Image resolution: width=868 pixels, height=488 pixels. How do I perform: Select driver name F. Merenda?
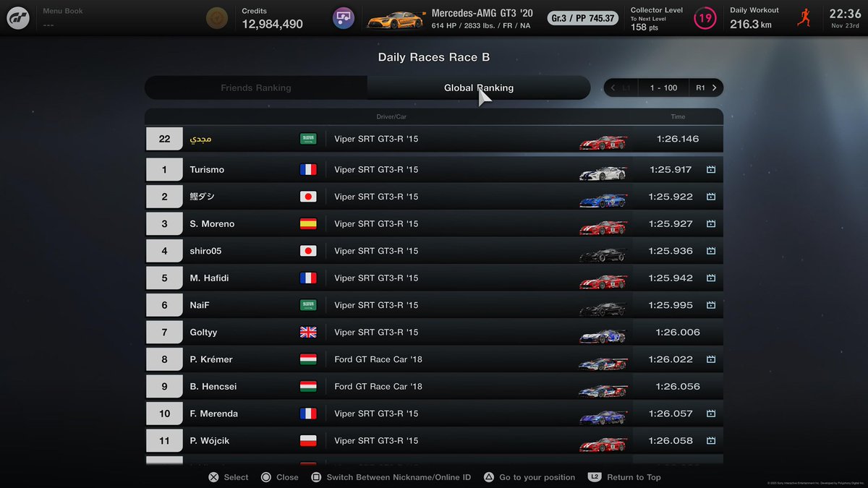(213, 414)
